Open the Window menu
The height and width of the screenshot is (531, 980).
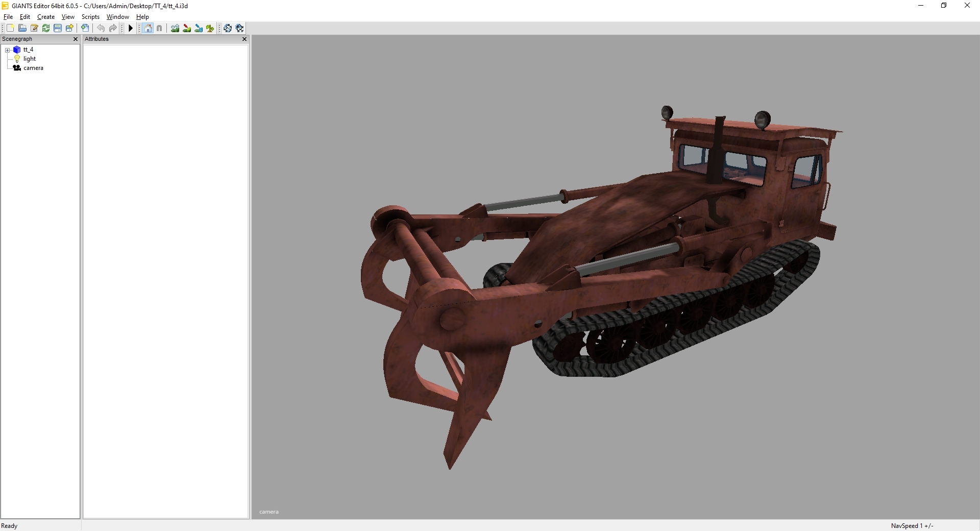pyautogui.click(x=117, y=17)
